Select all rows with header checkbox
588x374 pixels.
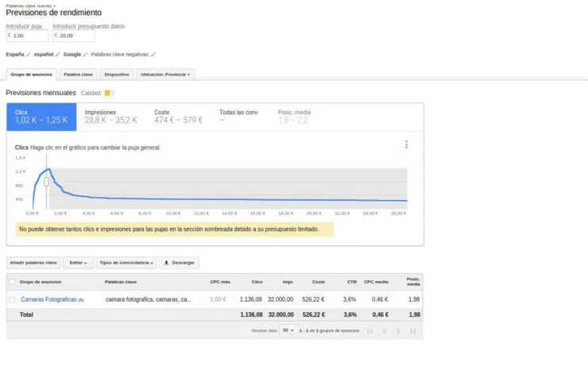[x=12, y=282]
